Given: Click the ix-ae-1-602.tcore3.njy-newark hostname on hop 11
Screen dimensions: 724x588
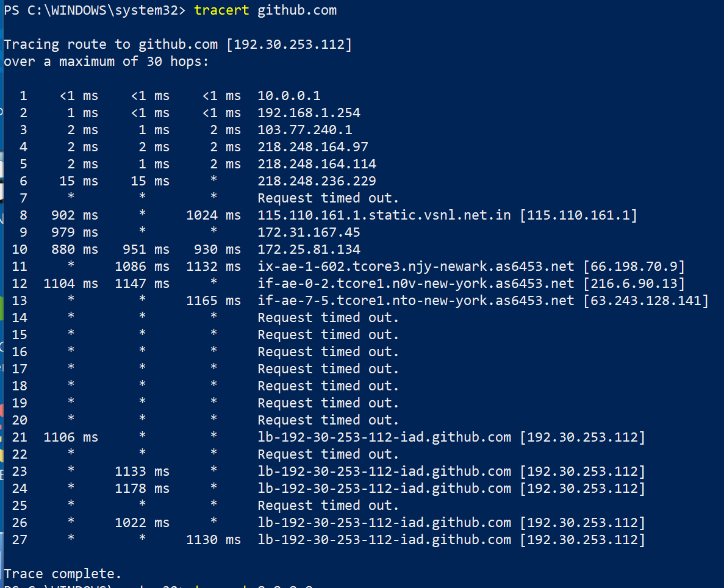Looking at the screenshot, I should [415, 267].
